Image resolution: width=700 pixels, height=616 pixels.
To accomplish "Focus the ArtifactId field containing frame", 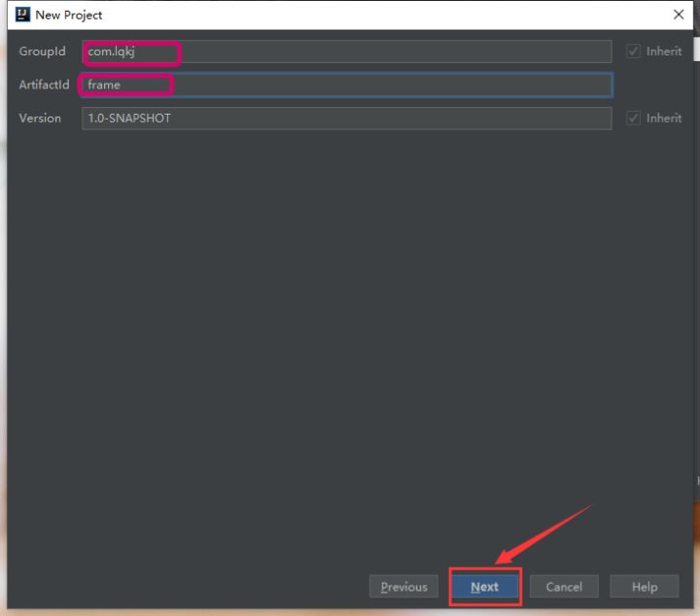I will 347,85.
